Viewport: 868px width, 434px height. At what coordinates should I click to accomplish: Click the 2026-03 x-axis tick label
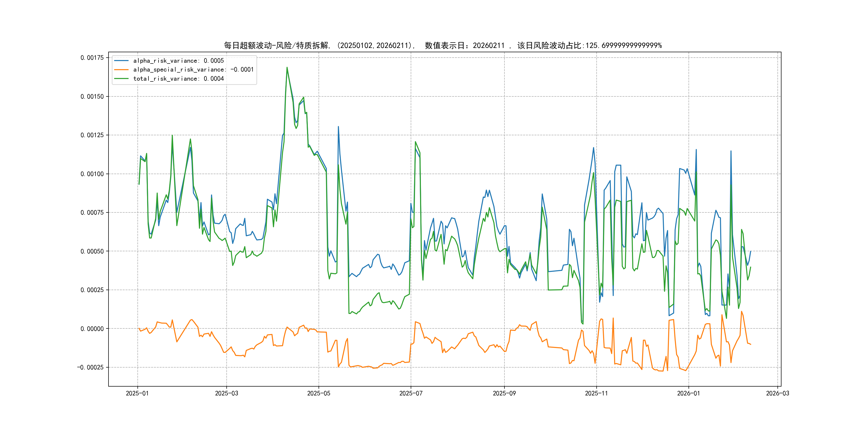[x=777, y=393]
